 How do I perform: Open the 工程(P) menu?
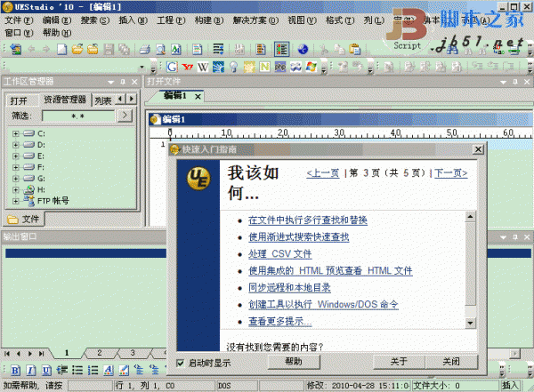[171, 20]
